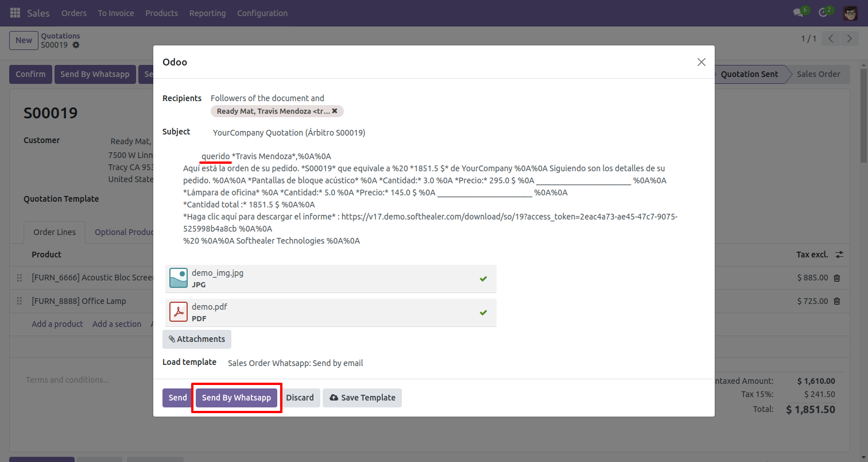The image size is (868, 462).
Task: Open the Orders menu
Action: coord(74,13)
